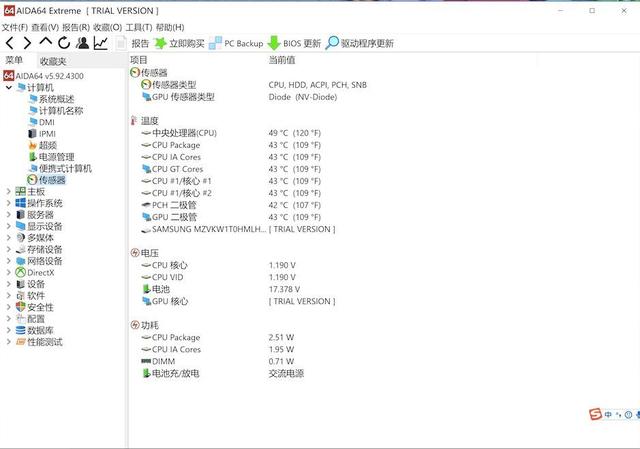Select the 电池充/放电 row

(x=222, y=373)
